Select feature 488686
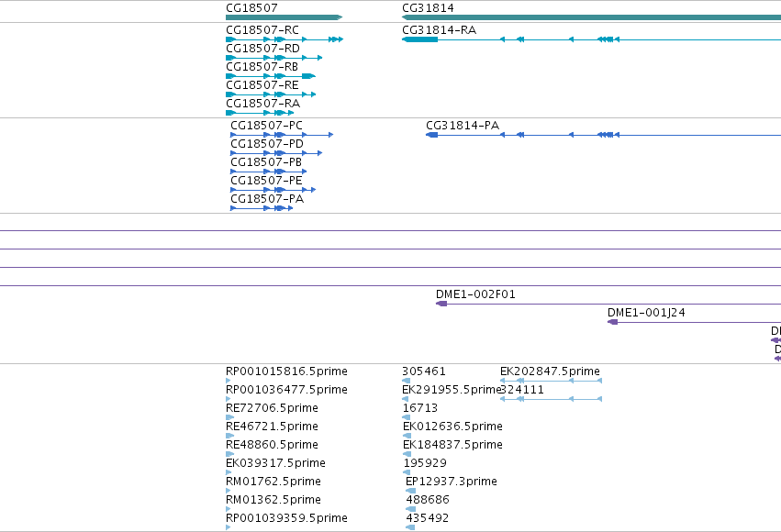This screenshot has width=781, height=532. [428, 500]
